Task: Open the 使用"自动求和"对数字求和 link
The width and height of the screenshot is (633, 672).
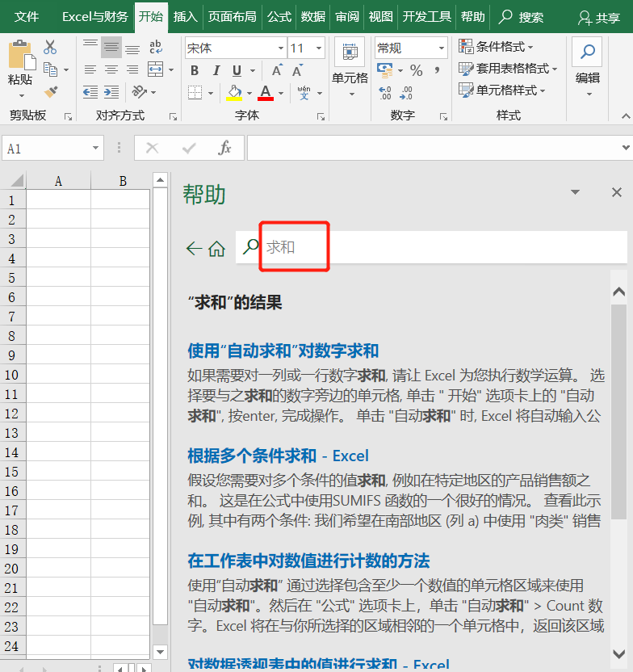Action: point(283,351)
